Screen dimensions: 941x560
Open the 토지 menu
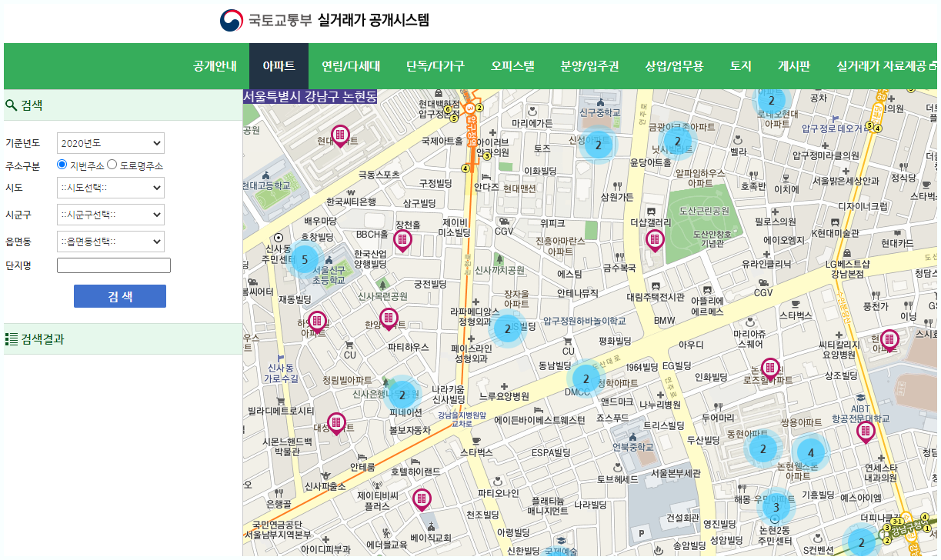click(741, 66)
